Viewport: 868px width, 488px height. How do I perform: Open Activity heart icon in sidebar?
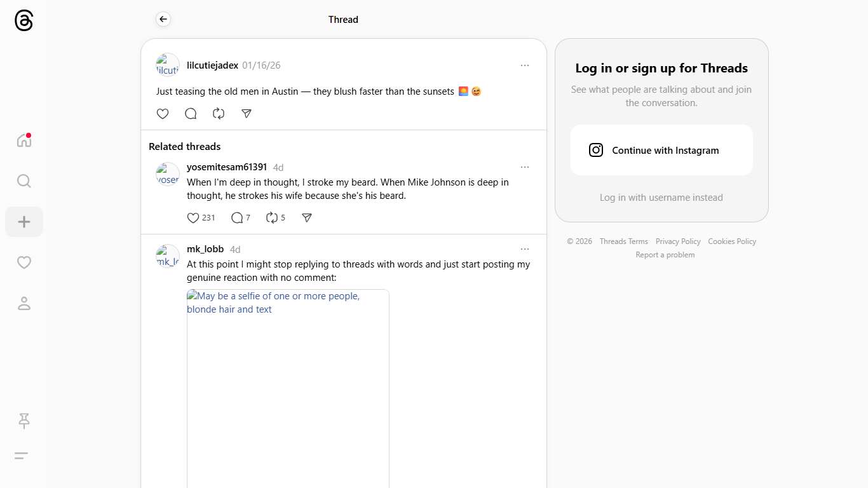click(x=24, y=262)
